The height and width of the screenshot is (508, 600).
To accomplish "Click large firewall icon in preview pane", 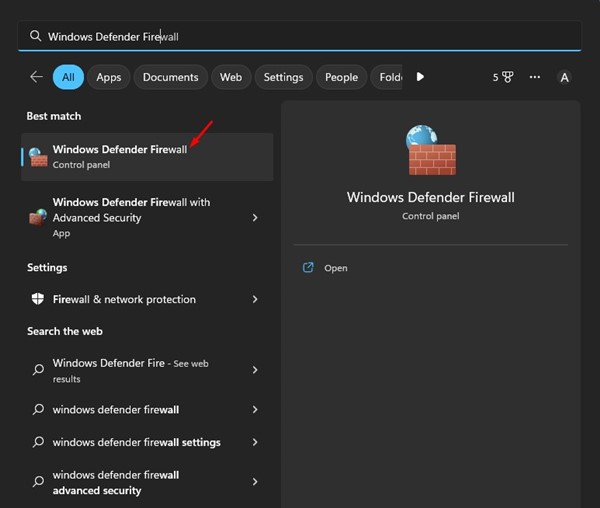I will 431,150.
